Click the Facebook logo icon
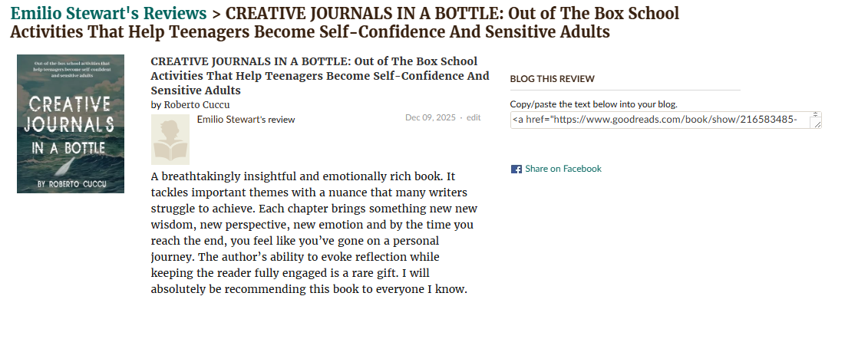This screenshot has height=339, width=868. coord(516,169)
